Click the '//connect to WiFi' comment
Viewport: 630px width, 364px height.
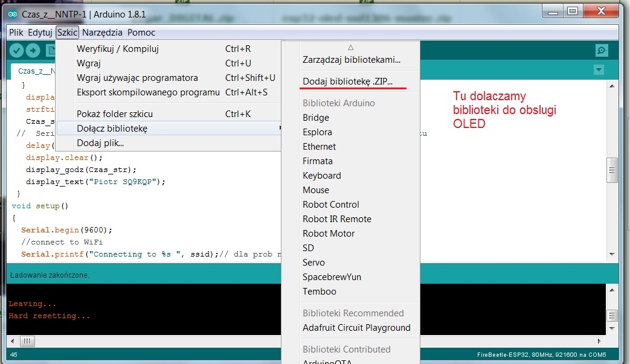coord(62,242)
